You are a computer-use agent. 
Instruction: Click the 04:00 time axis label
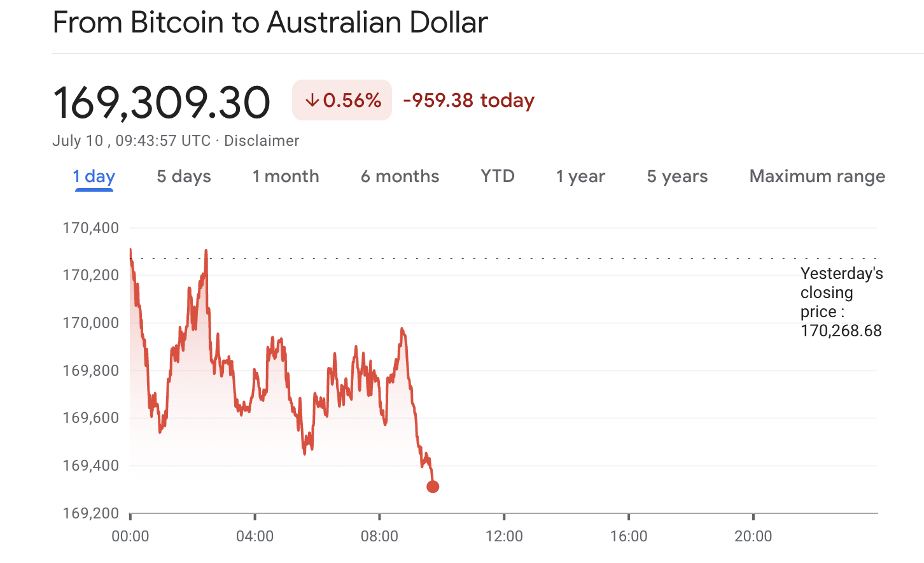(x=255, y=536)
